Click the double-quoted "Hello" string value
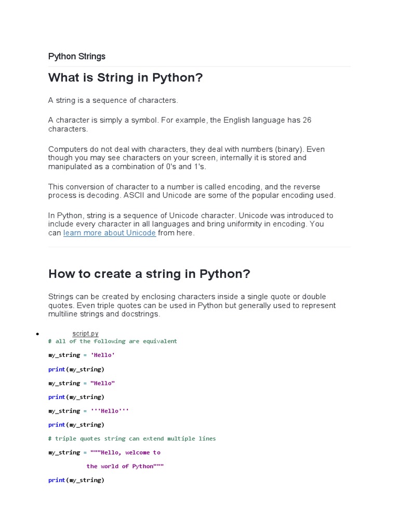Viewport: 399px width, 532px height. 102,383
